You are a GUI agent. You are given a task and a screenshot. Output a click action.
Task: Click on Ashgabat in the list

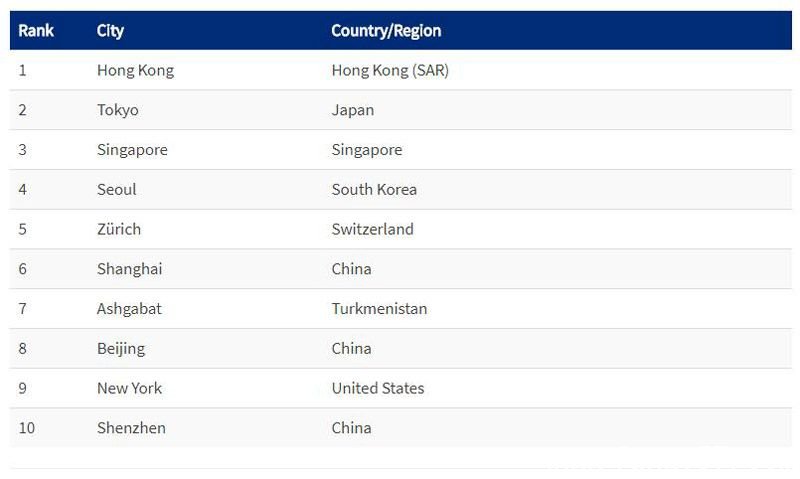point(129,309)
